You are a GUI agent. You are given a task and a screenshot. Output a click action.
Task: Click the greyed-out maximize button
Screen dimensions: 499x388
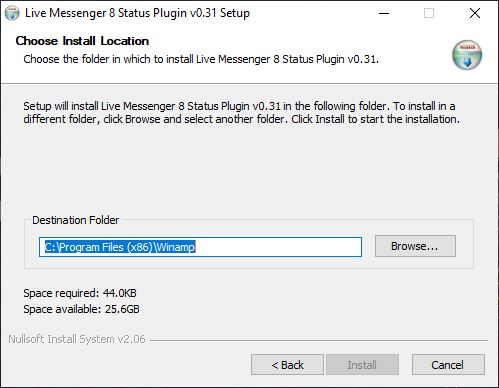point(429,13)
